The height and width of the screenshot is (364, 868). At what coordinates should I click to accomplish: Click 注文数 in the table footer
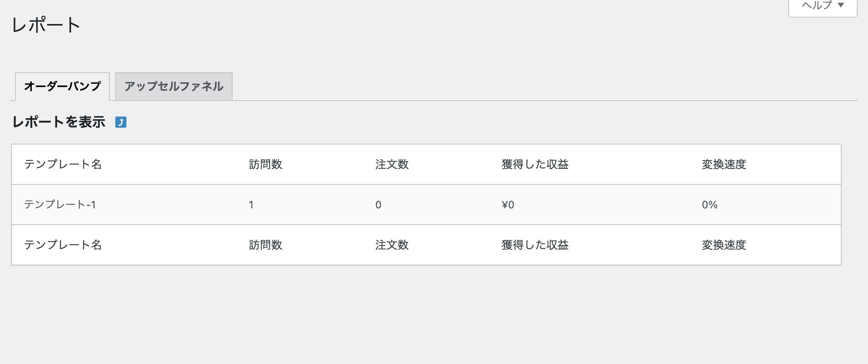tap(392, 245)
